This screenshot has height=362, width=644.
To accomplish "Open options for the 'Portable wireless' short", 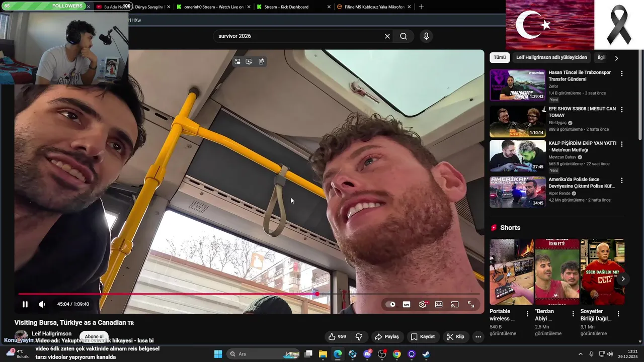I will [528, 314].
